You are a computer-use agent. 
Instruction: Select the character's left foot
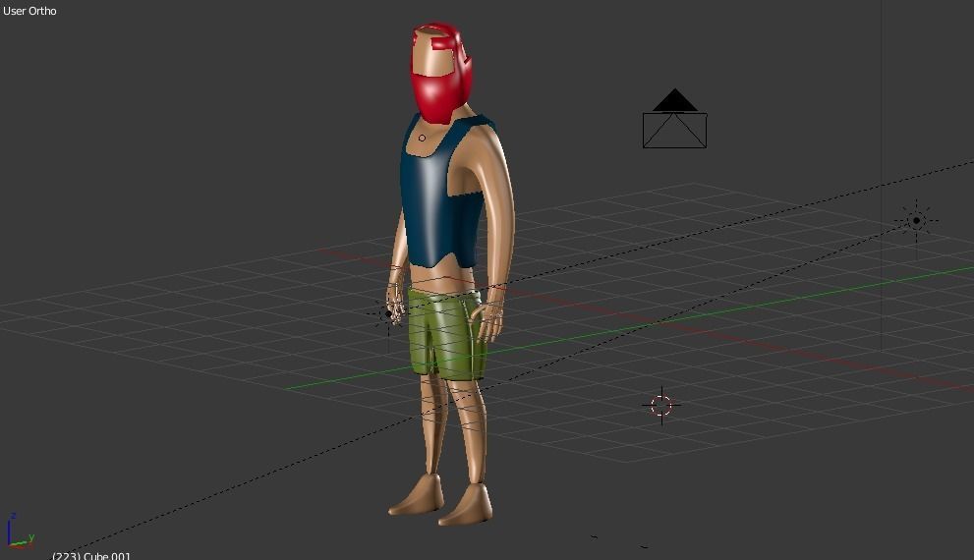click(x=466, y=505)
